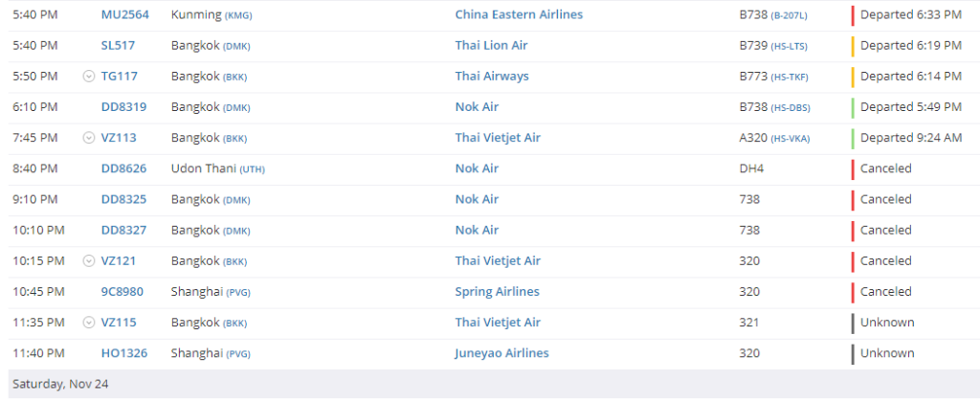
Task: Expand codeshare arrow beside VZ121
Action: (89, 261)
